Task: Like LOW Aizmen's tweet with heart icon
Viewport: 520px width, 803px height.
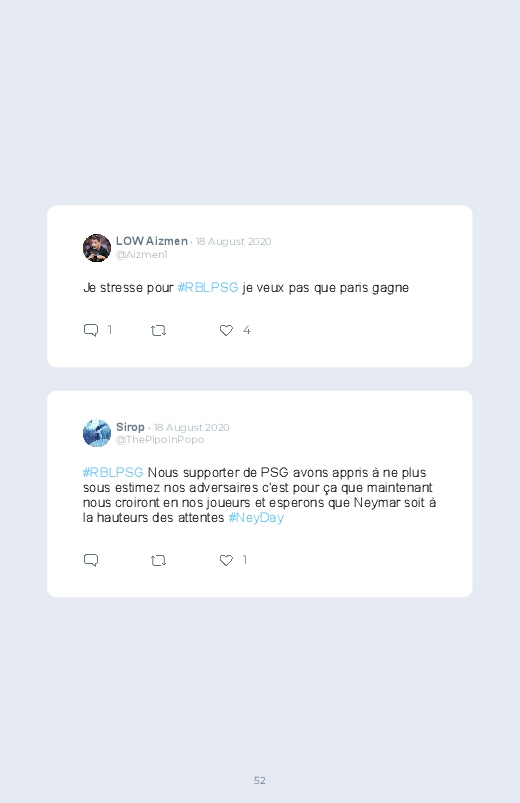Action: [226, 330]
